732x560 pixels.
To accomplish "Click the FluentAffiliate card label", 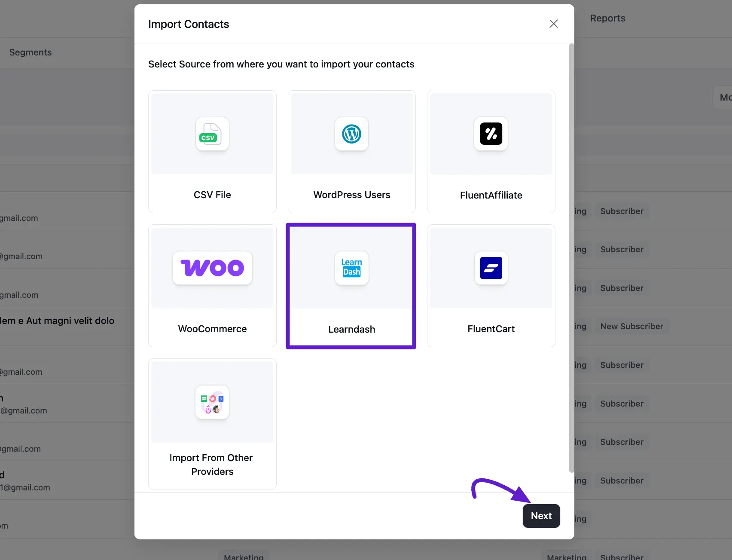I will click(491, 195).
